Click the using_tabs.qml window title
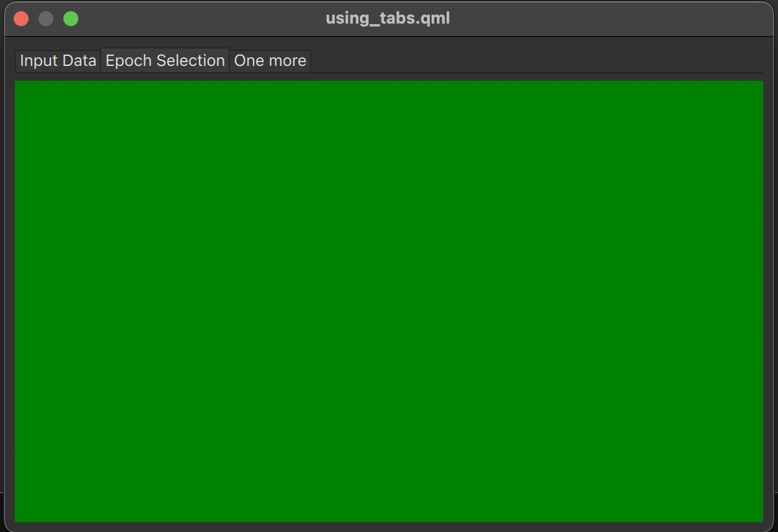778x532 pixels. pos(388,19)
